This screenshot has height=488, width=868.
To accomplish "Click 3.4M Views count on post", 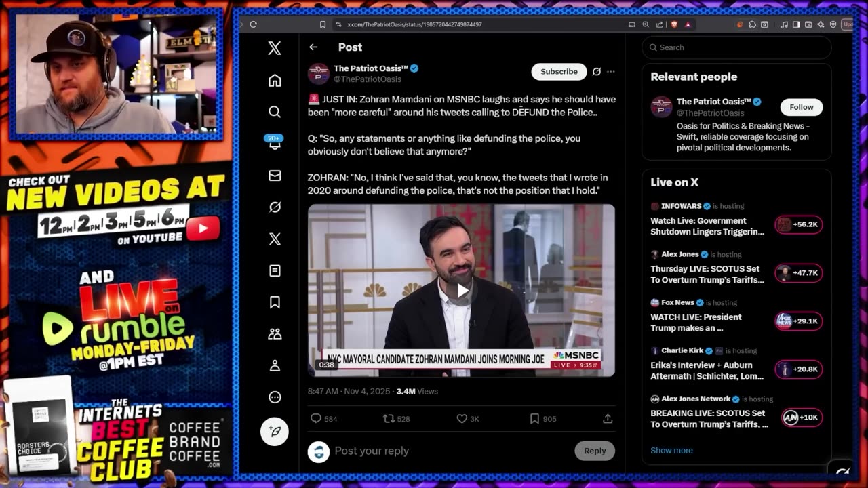I will click(417, 391).
